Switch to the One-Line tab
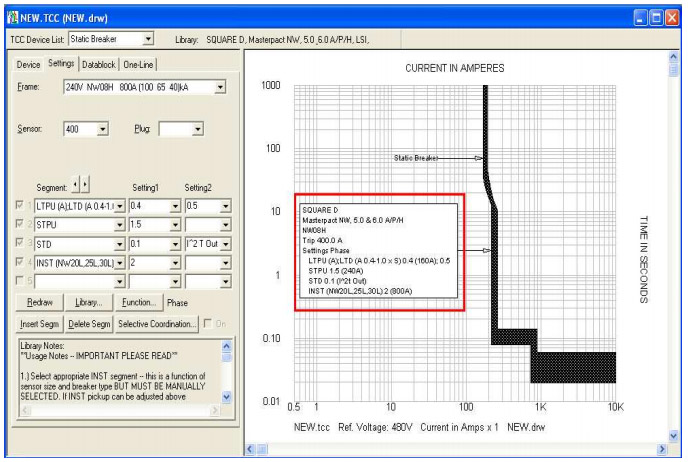 pyautogui.click(x=138, y=64)
